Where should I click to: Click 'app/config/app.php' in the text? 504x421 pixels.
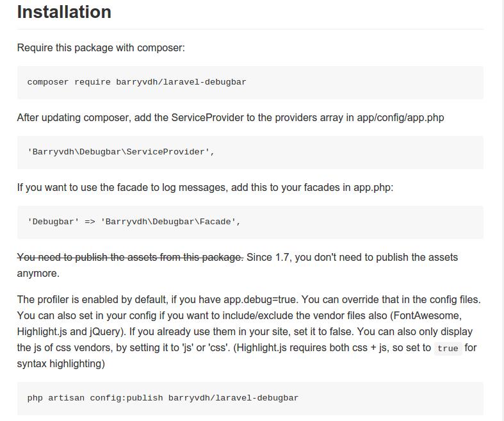pyautogui.click(x=400, y=118)
